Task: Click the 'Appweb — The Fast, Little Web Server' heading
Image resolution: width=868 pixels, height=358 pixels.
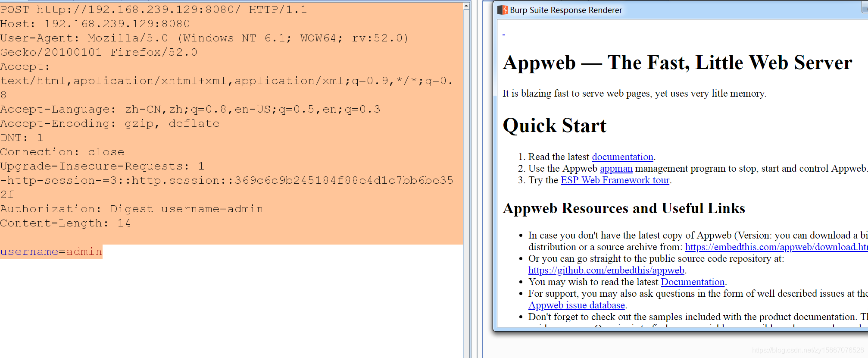Action: 678,63
